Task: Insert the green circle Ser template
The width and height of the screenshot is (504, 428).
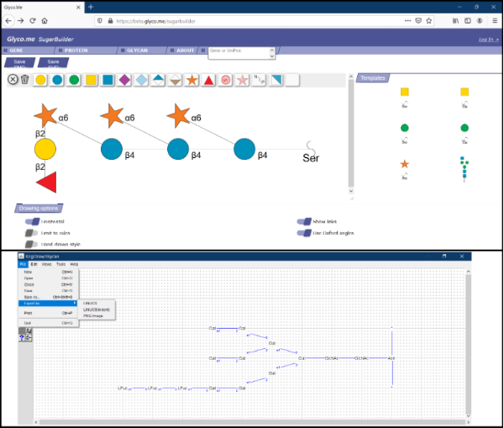Action: [x=405, y=128]
